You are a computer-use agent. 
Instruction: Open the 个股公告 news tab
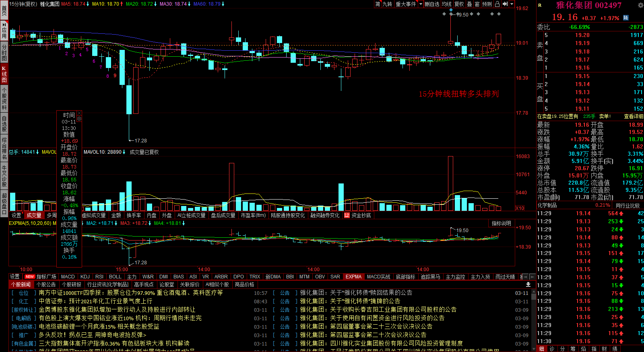(x=46, y=284)
